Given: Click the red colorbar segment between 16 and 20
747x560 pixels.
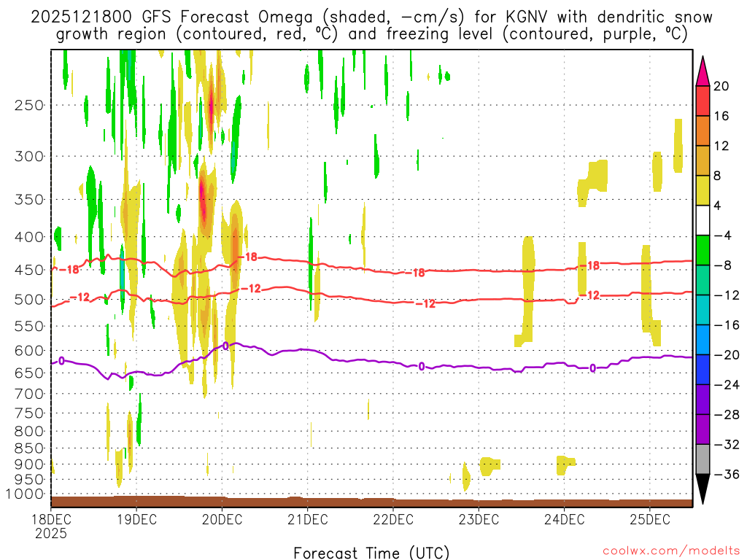Looking at the screenshot, I should [703, 101].
